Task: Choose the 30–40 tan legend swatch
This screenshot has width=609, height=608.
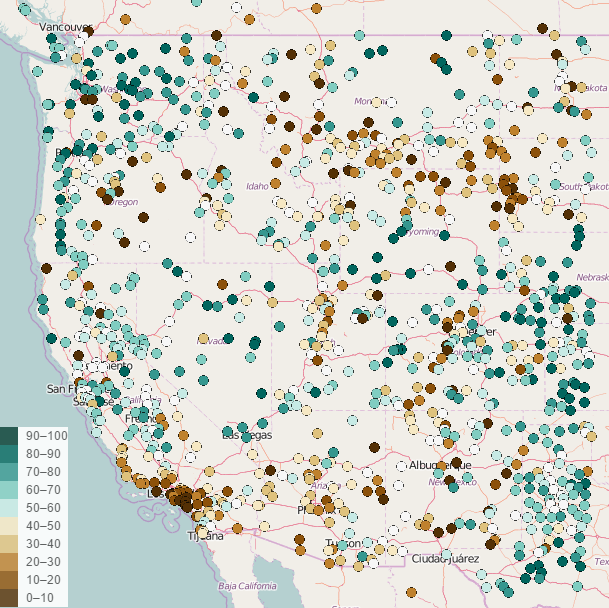Action: click(x=9, y=544)
